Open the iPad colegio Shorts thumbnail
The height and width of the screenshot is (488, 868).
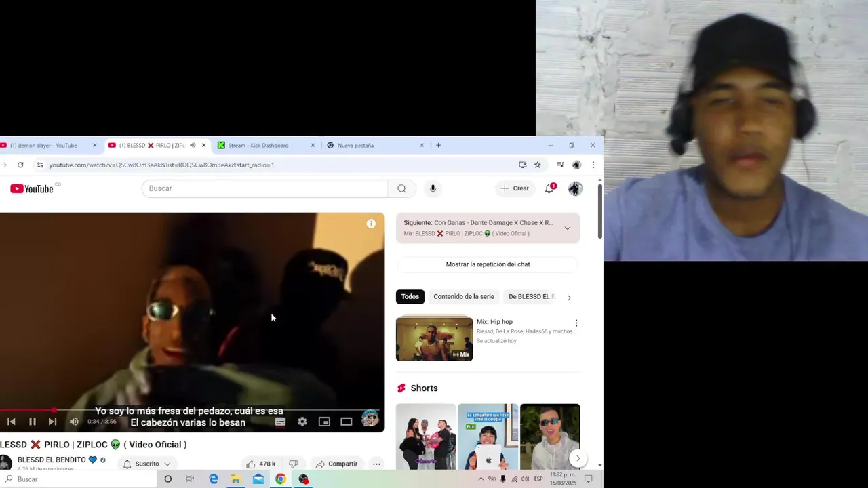488,436
